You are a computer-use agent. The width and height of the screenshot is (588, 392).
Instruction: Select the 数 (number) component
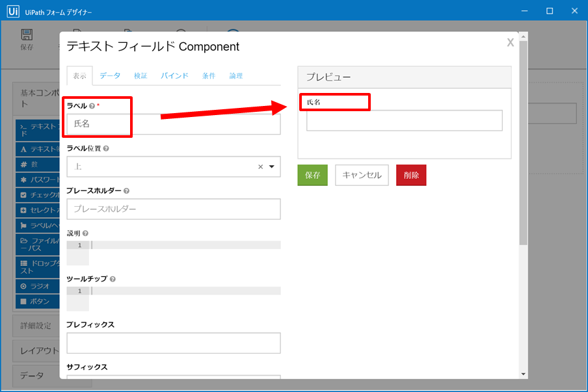(38, 164)
